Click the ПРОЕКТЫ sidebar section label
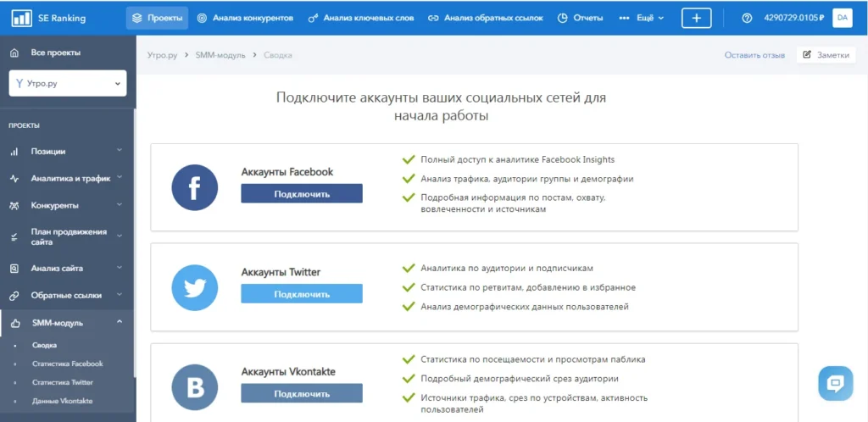The width and height of the screenshot is (868, 422). click(x=24, y=125)
